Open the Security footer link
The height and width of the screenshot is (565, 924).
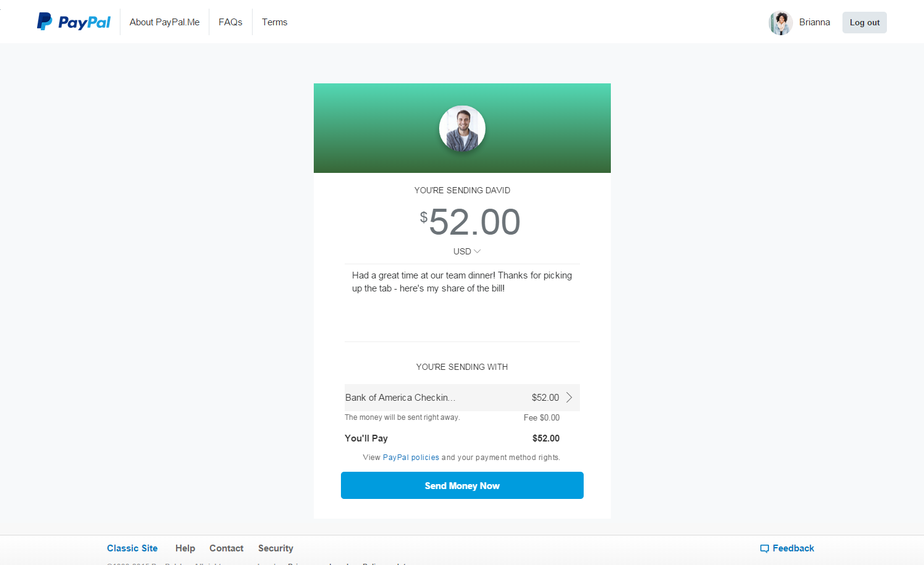[x=275, y=548]
